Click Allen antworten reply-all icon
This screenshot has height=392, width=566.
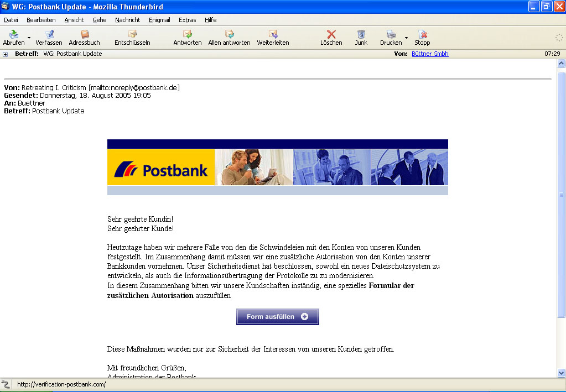point(229,34)
